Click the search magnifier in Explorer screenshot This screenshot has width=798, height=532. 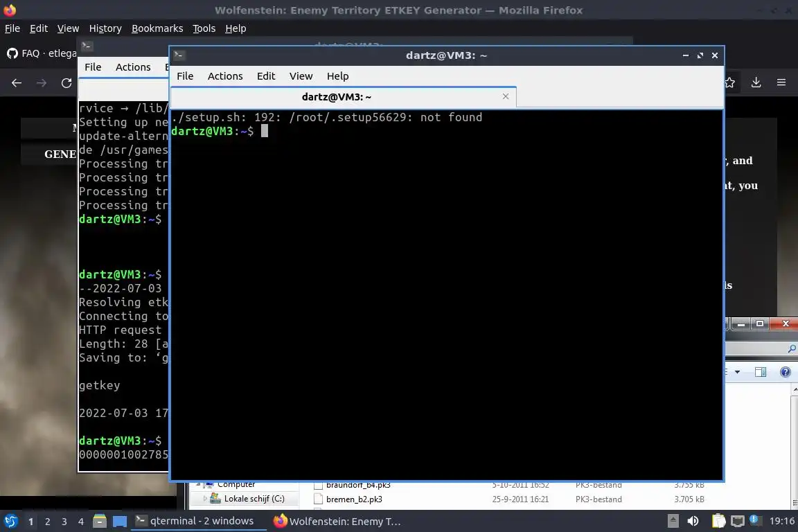coord(791,348)
